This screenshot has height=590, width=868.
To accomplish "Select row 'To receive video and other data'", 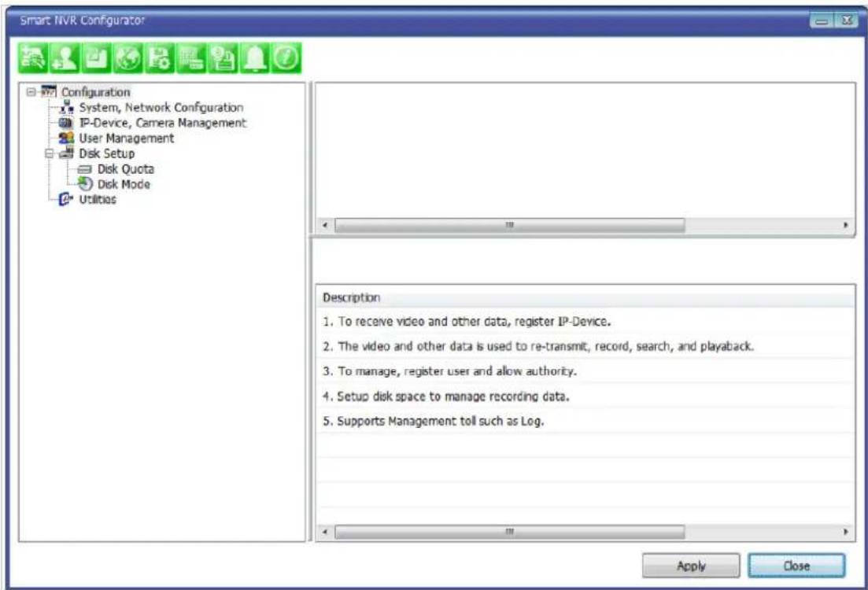I will pos(585,321).
